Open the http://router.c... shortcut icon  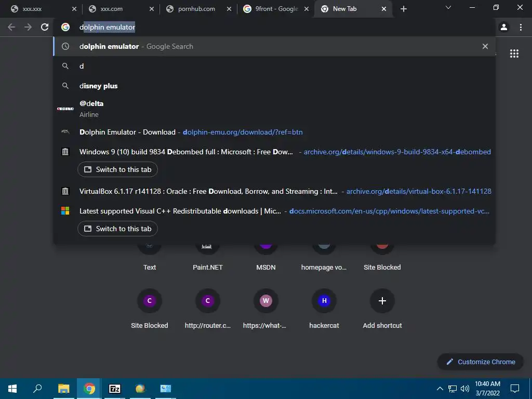(x=208, y=301)
